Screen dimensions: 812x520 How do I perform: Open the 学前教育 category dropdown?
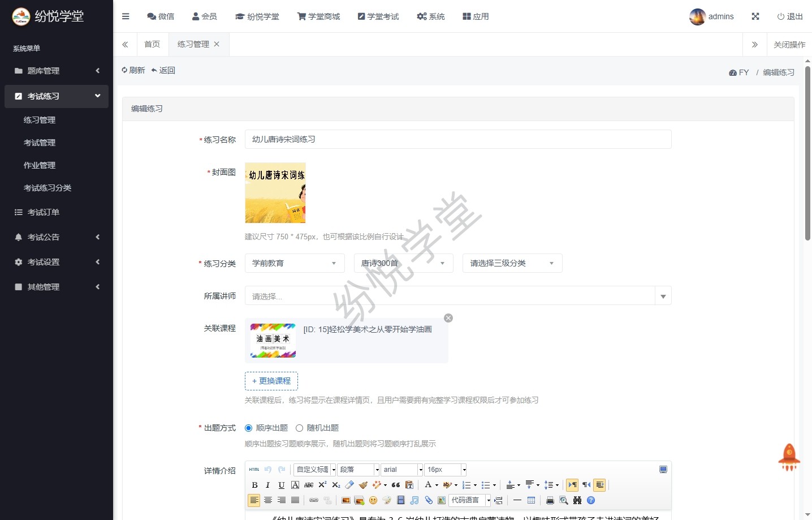click(294, 263)
